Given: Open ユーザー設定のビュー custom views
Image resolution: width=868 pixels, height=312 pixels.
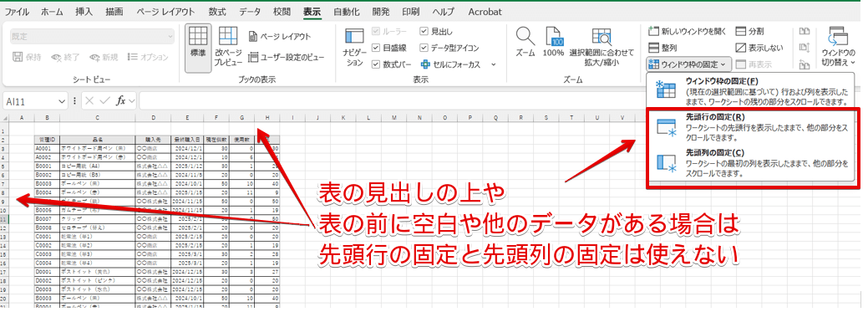Looking at the screenshot, I should tap(286, 57).
